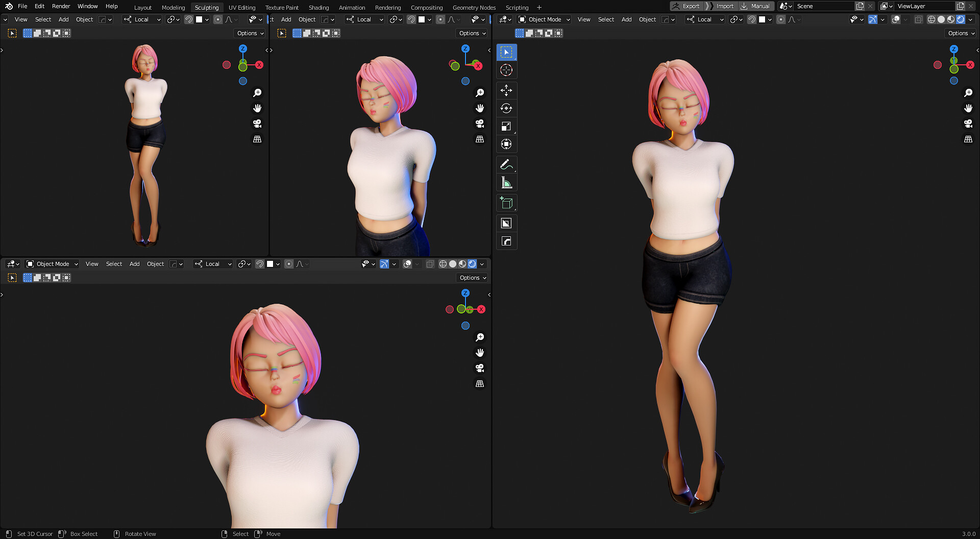Open the Object Mode dropdown
Viewport: 980px width, 539px height.
[544, 19]
